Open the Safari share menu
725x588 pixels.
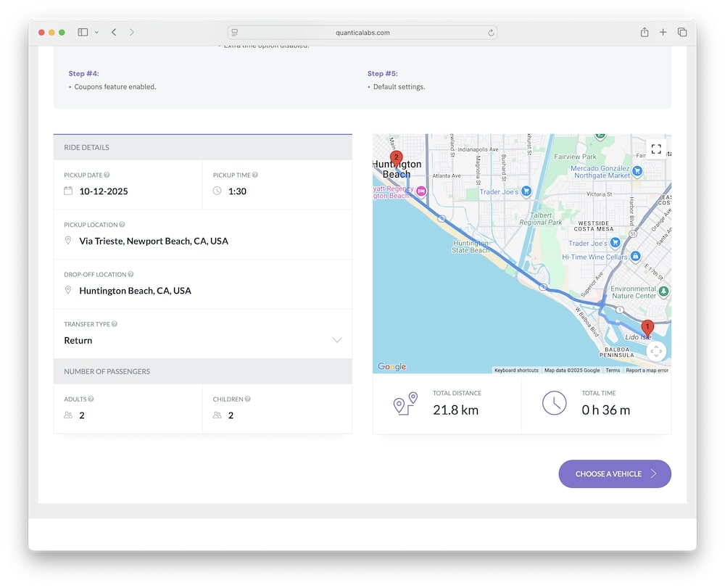pyautogui.click(x=645, y=32)
